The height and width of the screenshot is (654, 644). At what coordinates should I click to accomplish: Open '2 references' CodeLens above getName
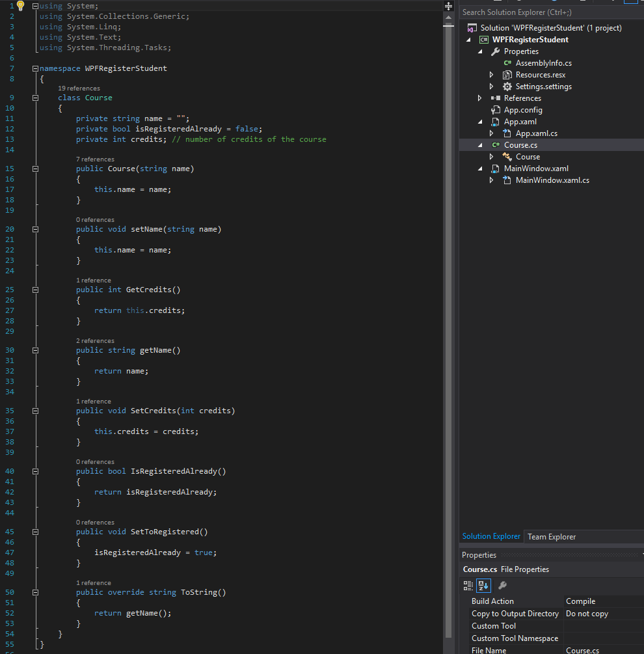(95, 341)
